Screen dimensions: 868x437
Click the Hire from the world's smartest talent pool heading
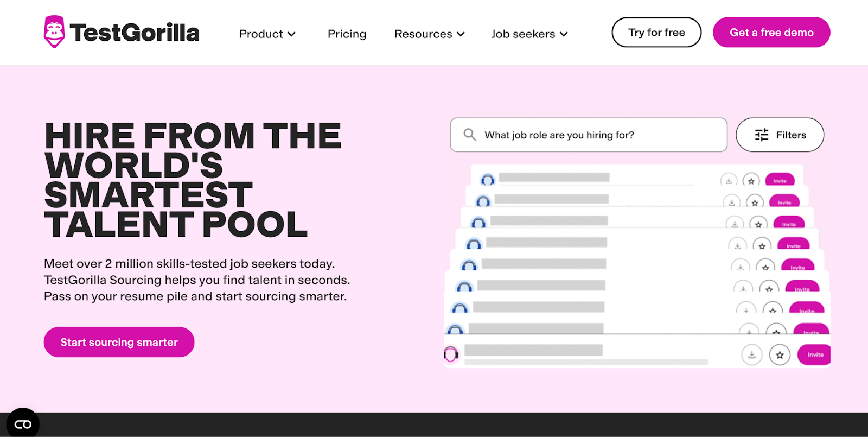tap(193, 180)
